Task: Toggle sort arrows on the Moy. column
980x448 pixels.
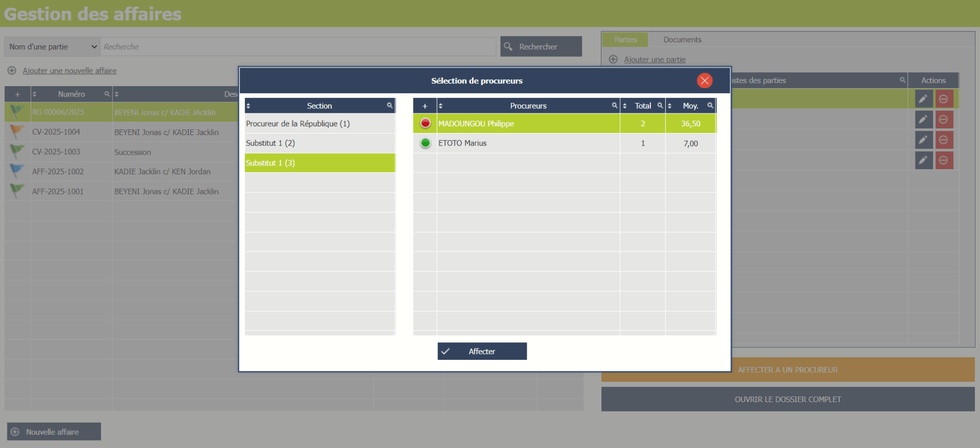Action: click(x=669, y=106)
